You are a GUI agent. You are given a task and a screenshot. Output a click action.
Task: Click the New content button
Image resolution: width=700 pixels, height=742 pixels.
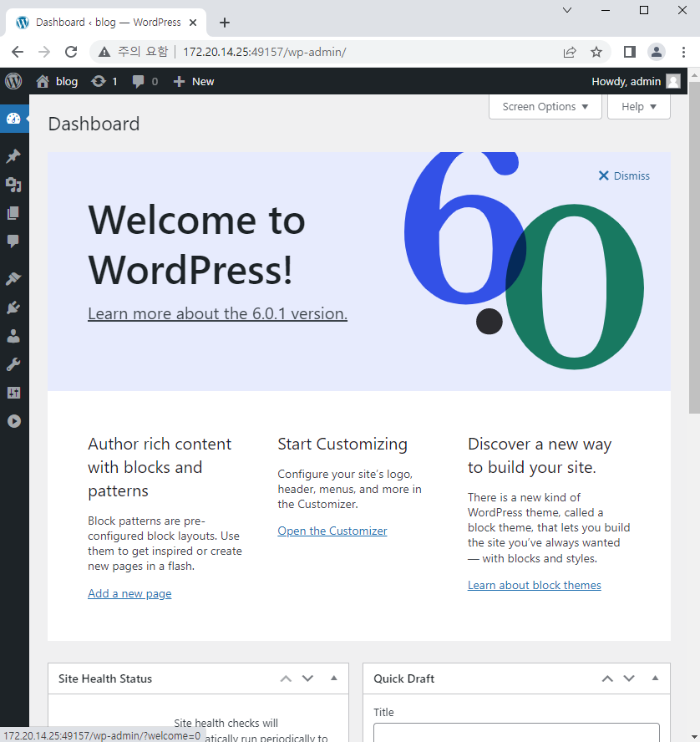pos(194,81)
